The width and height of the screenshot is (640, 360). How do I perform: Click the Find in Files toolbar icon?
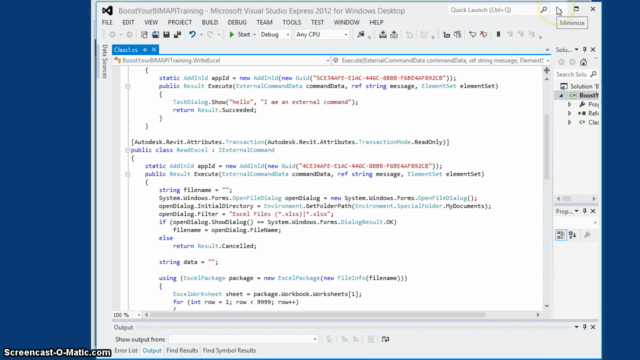coord(361,35)
